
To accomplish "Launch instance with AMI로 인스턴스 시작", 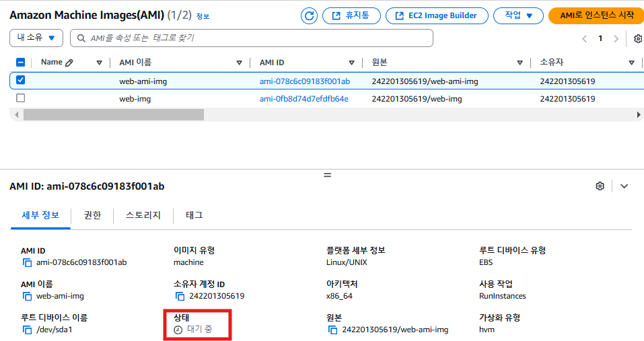I will coord(596,16).
